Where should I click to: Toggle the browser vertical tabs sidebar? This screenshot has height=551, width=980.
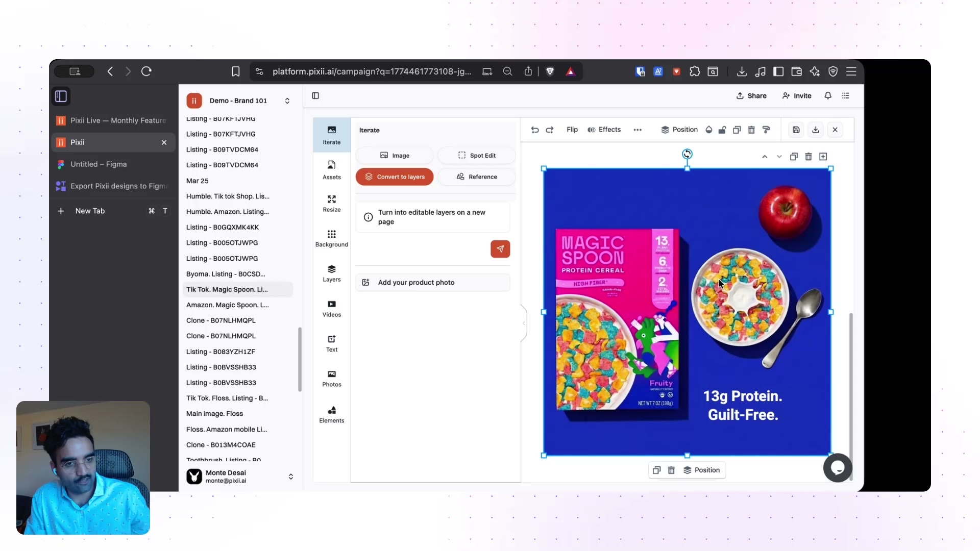(x=61, y=96)
